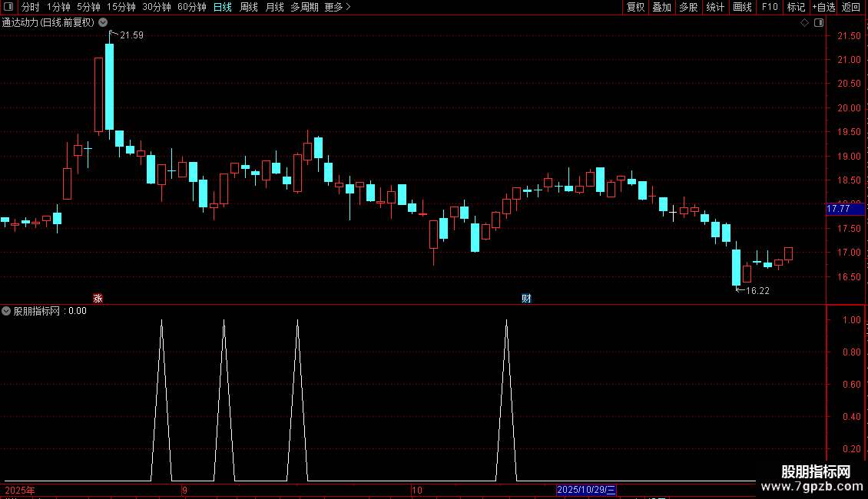Click the 通达动力(日线.前复权) title text
Viewport: 868px width, 499px height.
point(48,23)
